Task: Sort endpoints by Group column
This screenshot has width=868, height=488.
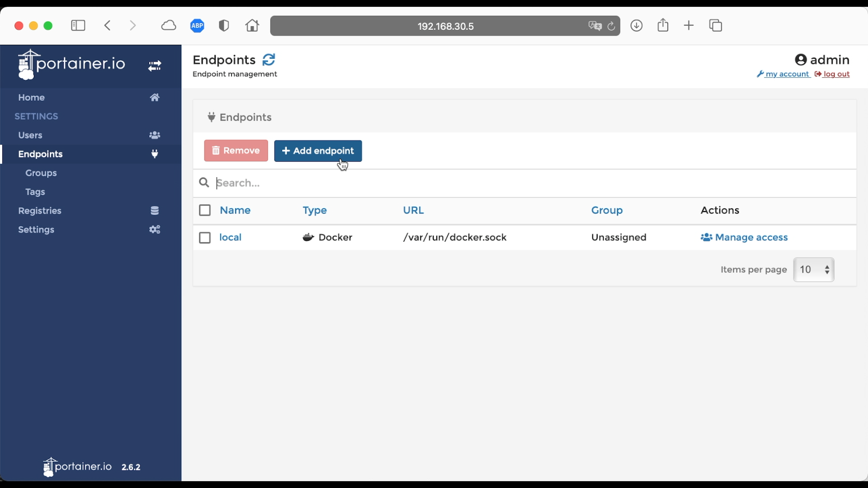Action: (607, 211)
